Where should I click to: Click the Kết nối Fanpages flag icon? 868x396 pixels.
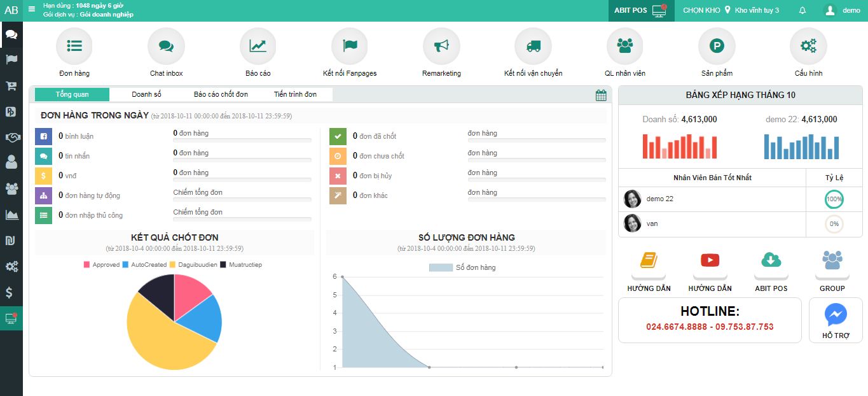click(350, 46)
